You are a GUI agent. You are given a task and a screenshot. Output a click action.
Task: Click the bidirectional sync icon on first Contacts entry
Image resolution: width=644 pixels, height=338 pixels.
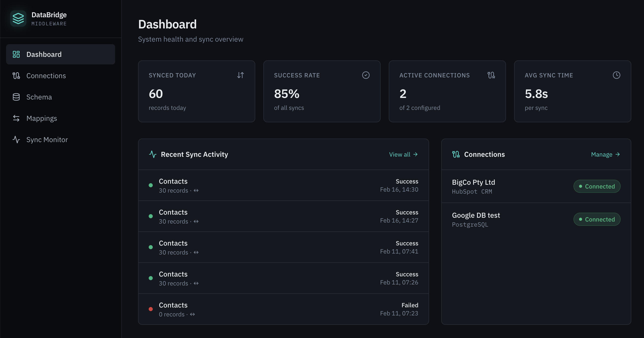196,191
